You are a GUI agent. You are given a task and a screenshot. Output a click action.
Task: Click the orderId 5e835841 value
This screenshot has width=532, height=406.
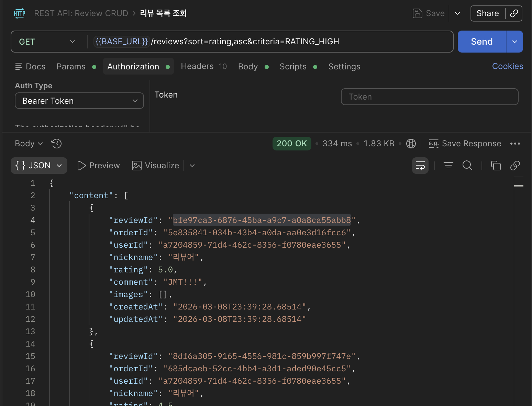tap(257, 233)
